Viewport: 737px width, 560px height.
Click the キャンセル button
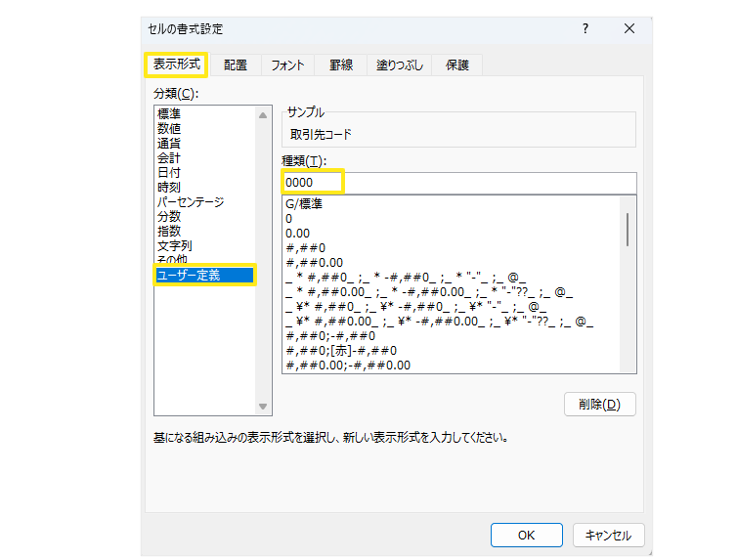click(608, 535)
